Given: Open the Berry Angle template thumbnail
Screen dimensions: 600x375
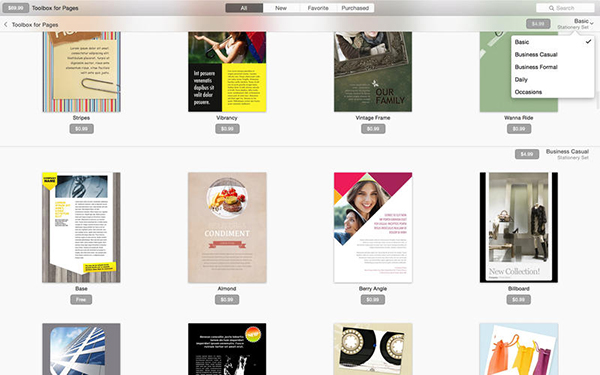Looking at the screenshot, I should coord(373,227).
